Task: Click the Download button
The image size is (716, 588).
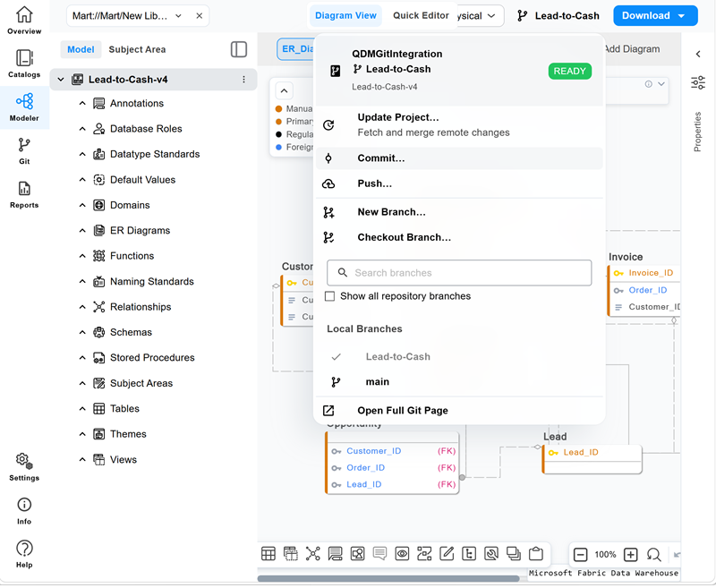Action: coord(655,15)
